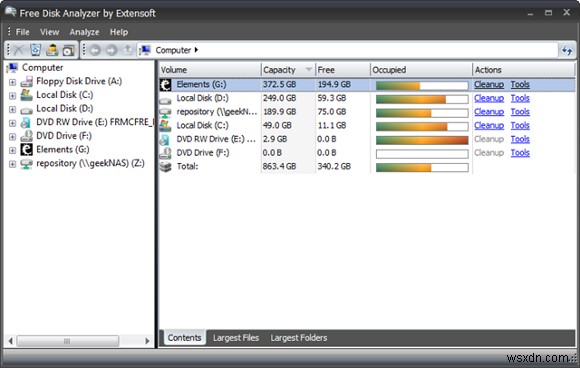The height and width of the screenshot is (368, 580).
Task: Click the Computer icon in address bar
Action: coord(145,50)
